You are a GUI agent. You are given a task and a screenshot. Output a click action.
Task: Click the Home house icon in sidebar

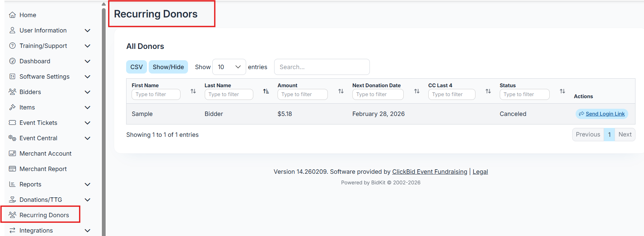12,15
